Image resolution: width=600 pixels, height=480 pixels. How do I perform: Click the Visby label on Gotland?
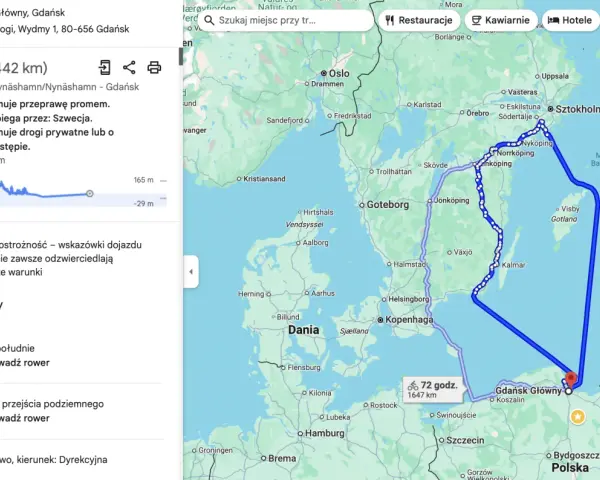pos(570,209)
